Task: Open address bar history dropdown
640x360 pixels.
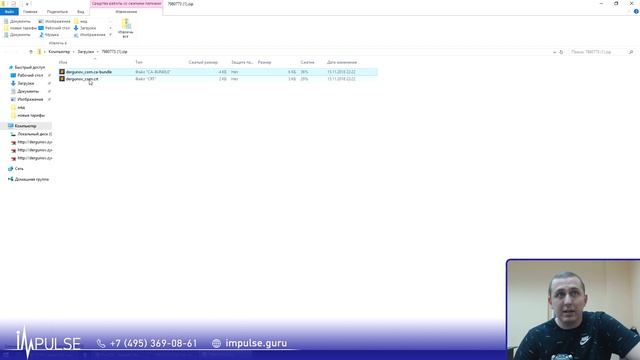Action: click(x=554, y=52)
